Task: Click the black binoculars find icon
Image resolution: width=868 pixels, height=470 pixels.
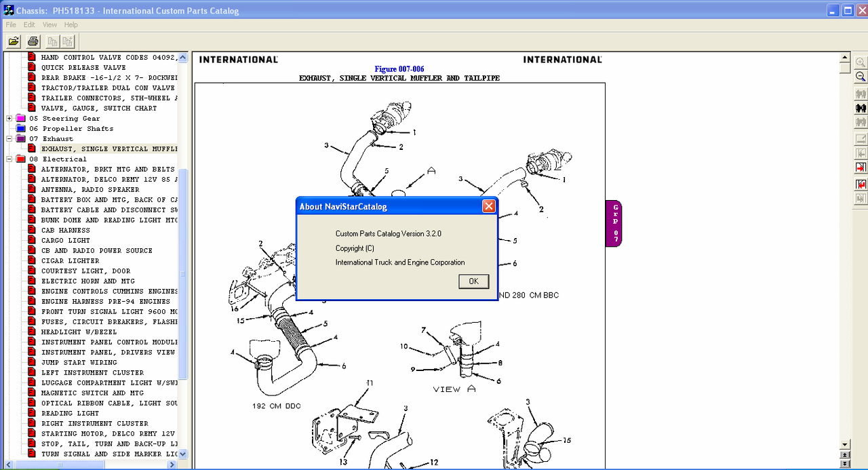Action: (x=861, y=108)
